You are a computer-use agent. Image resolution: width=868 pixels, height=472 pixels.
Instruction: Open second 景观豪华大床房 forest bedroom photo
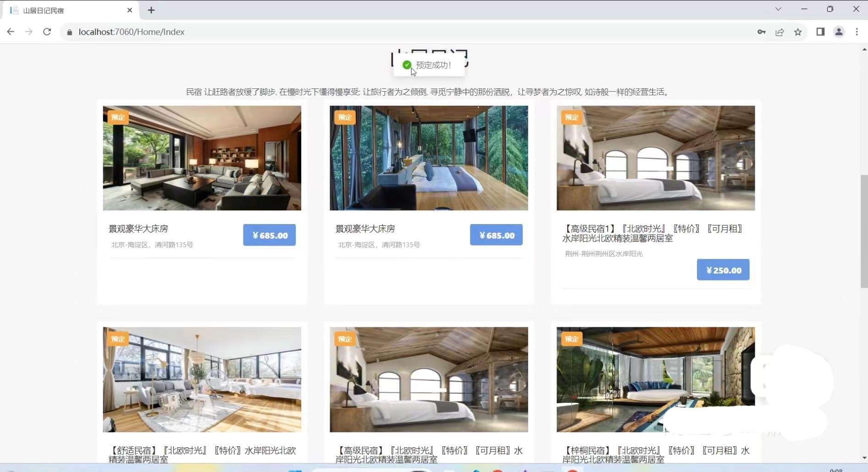pos(429,158)
